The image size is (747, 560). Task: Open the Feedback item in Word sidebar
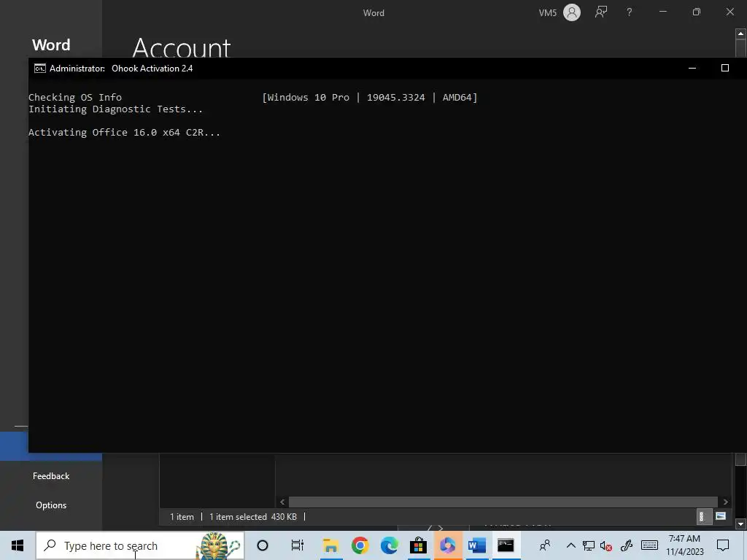(x=51, y=476)
